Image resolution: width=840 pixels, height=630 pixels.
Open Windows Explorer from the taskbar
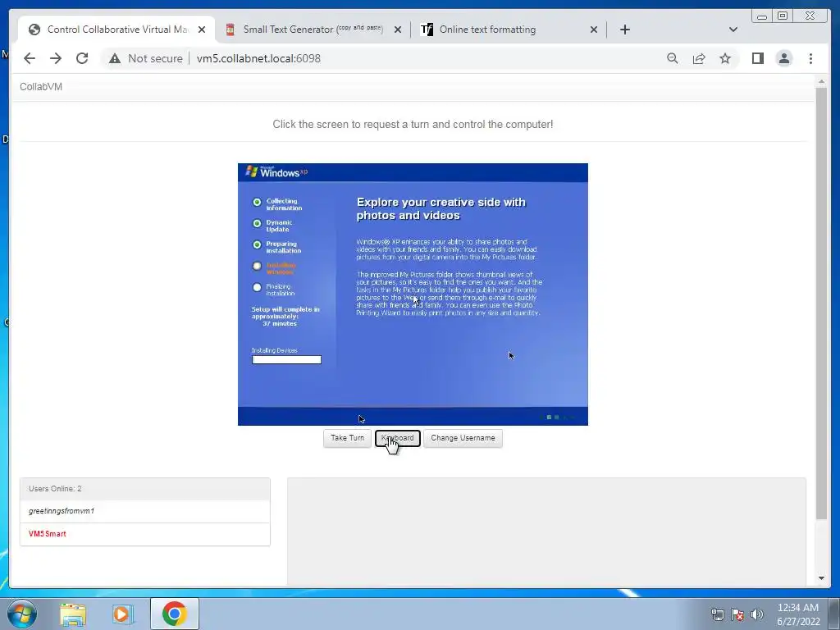pos(73,614)
